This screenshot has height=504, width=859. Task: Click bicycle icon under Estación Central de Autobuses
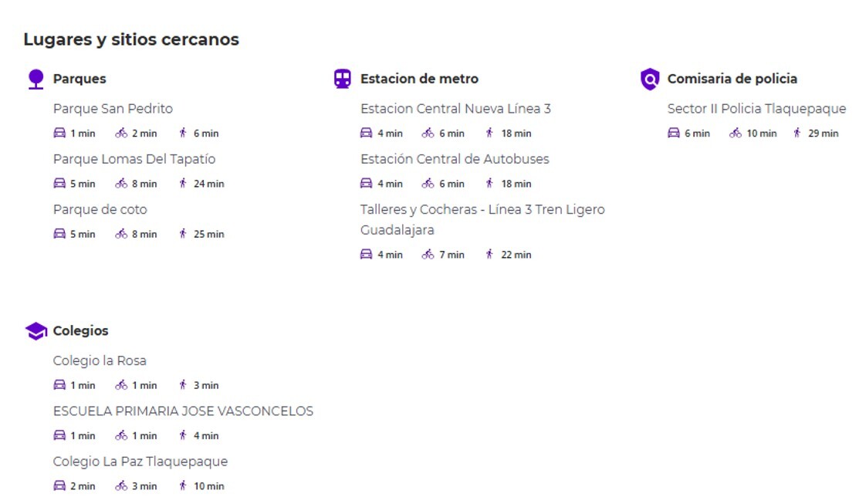(428, 184)
